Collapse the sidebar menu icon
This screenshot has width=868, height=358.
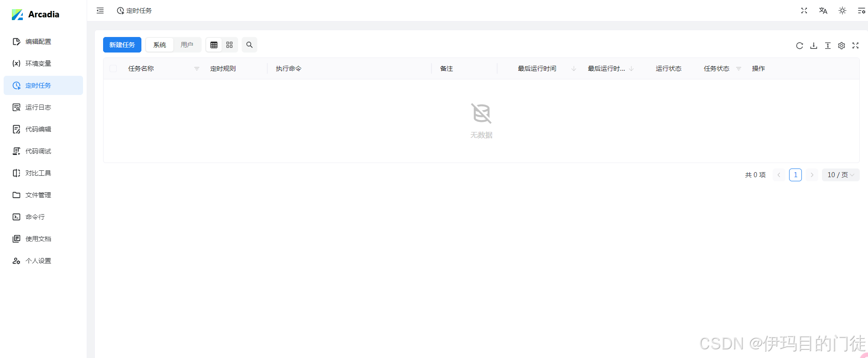pos(100,11)
